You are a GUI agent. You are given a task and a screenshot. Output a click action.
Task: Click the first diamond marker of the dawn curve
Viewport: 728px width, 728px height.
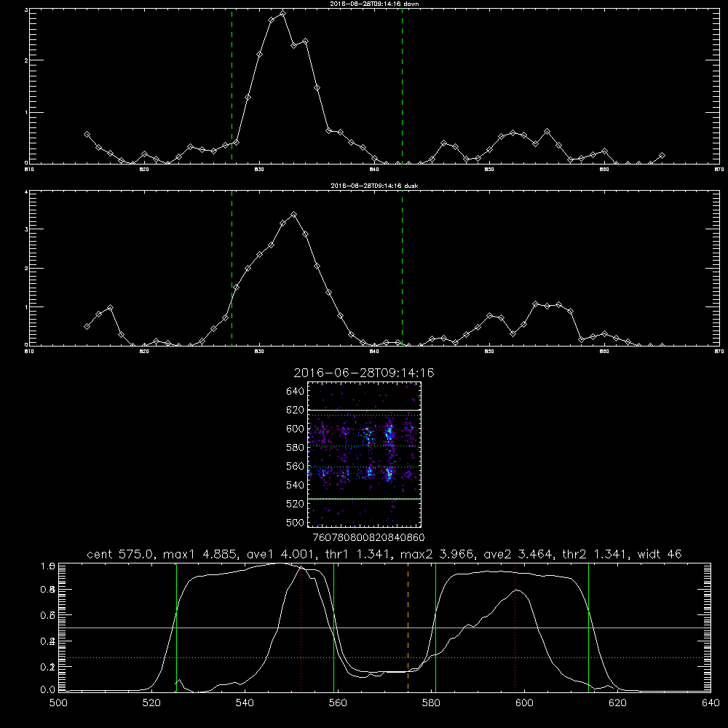click(87, 135)
